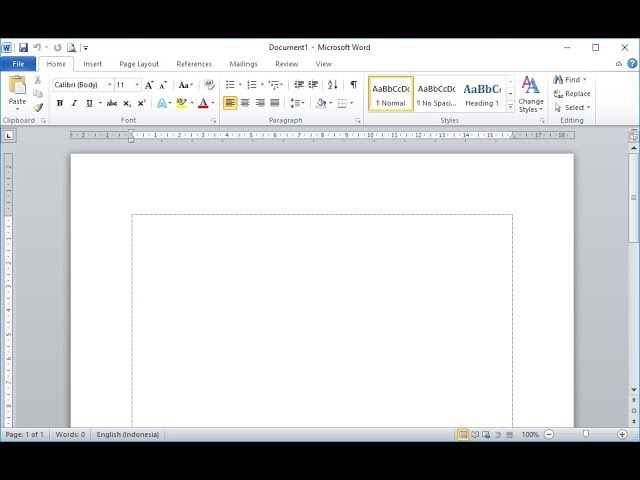Click the red Font Color button
The width and height of the screenshot is (640, 480).
click(203, 103)
